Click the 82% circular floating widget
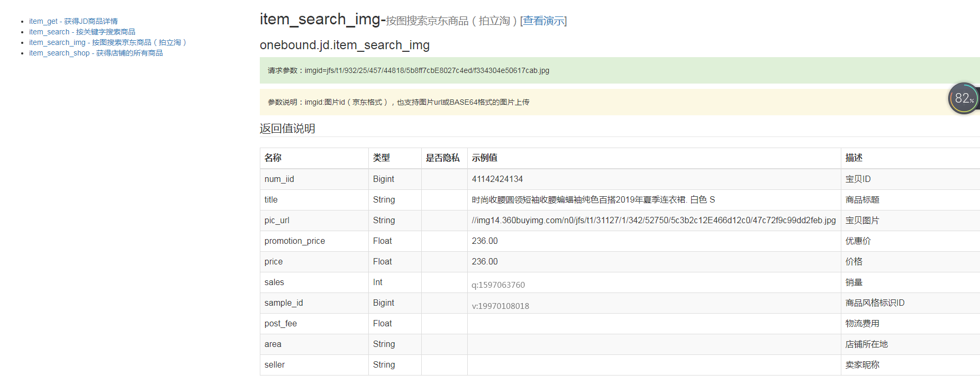 tap(964, 98)
